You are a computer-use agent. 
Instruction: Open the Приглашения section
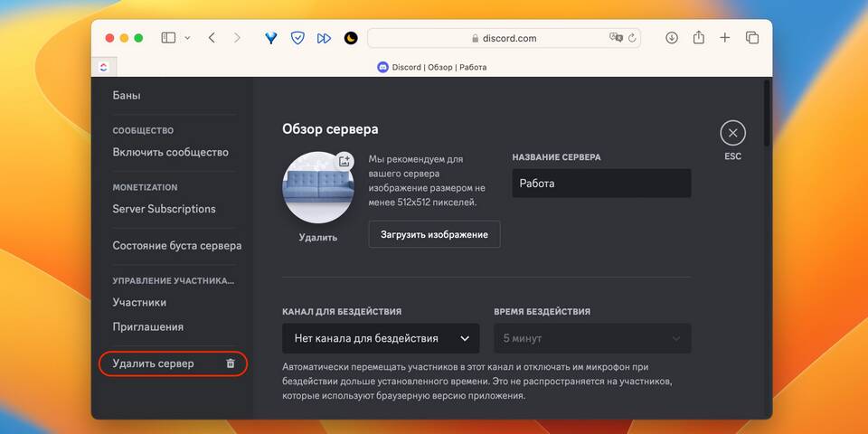point(147,326)
